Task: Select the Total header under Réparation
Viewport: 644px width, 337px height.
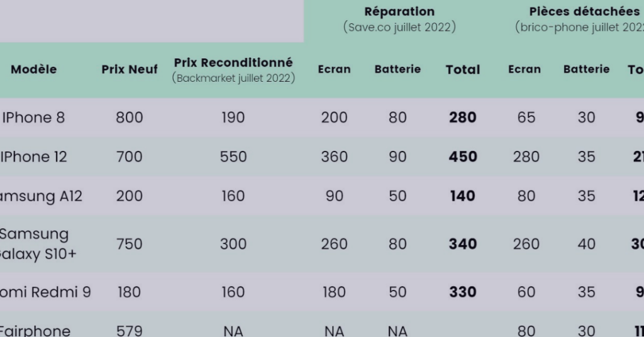Action: 463,69
